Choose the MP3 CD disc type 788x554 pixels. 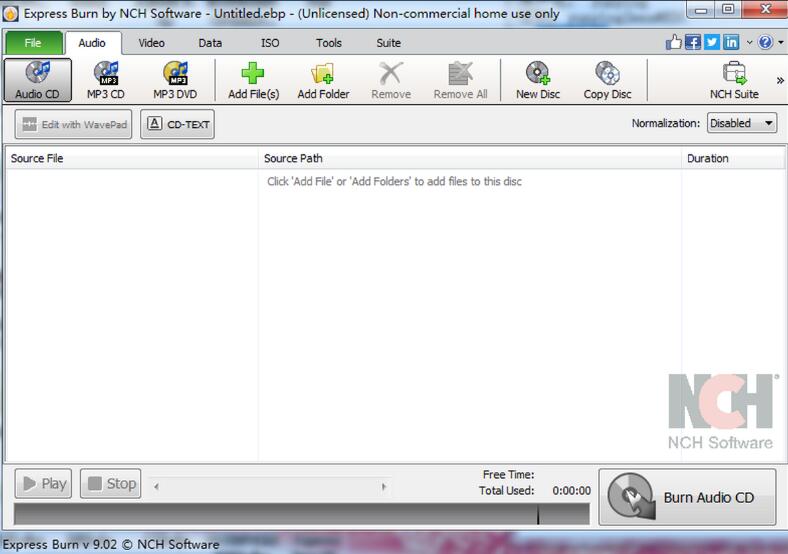[x=106, y=80]
